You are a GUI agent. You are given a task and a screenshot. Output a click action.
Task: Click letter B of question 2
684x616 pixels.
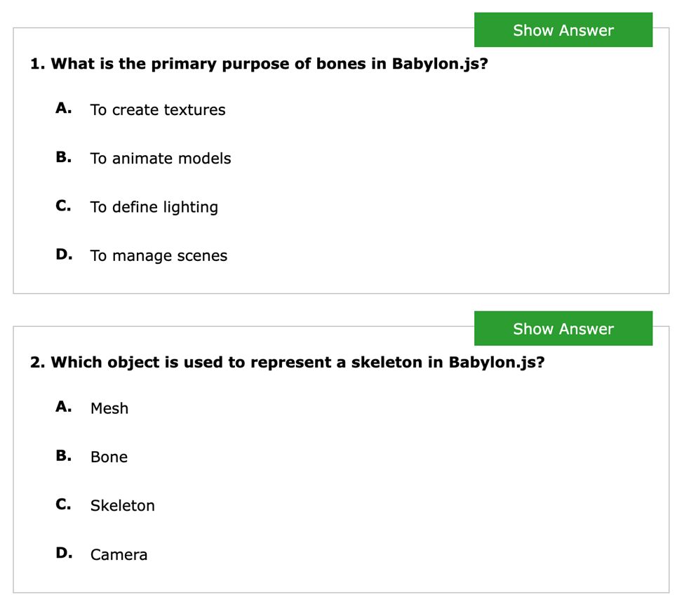[64, 455]
